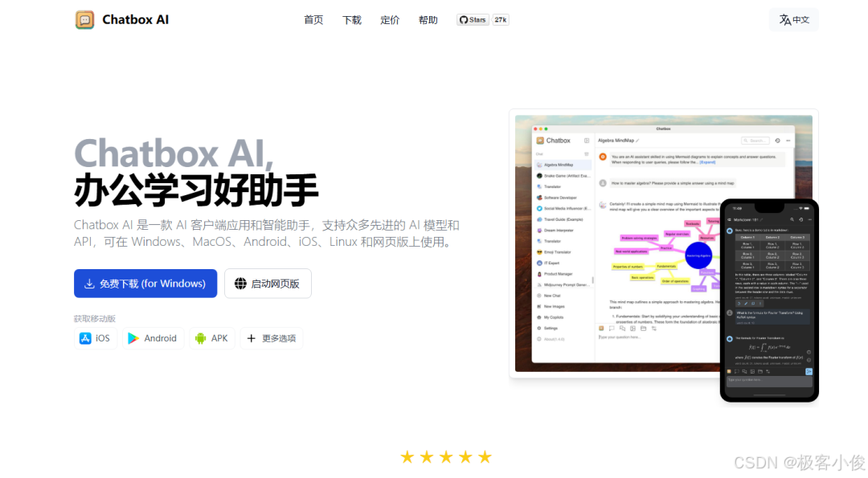The height and width of the screenshot is (478, 868).
Task: Open the 定价 nav item
Action: coord(390,20)
